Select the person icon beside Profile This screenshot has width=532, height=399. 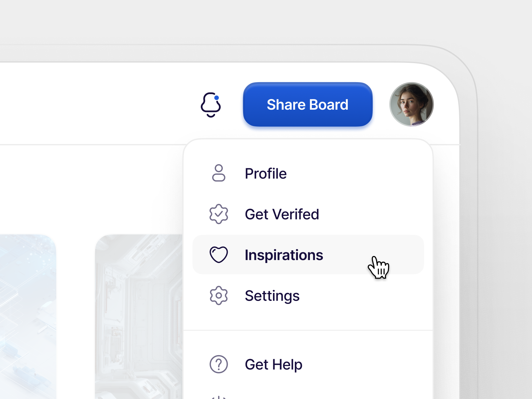[219, 173]
